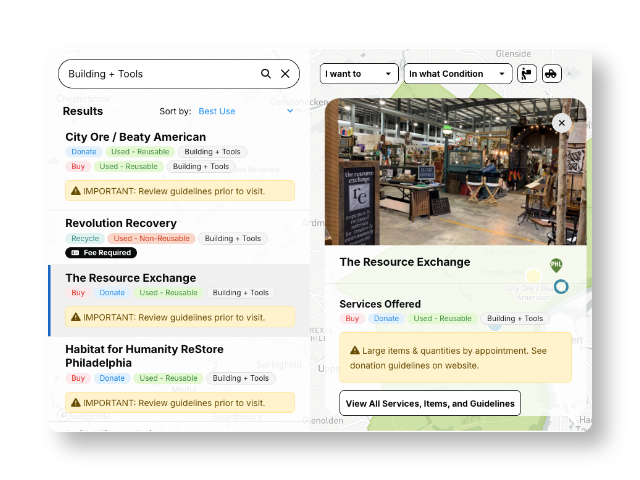Toggle the vehicle pickup filter icon
This screenshot has width=640, height=480.
tap(551, 74)
